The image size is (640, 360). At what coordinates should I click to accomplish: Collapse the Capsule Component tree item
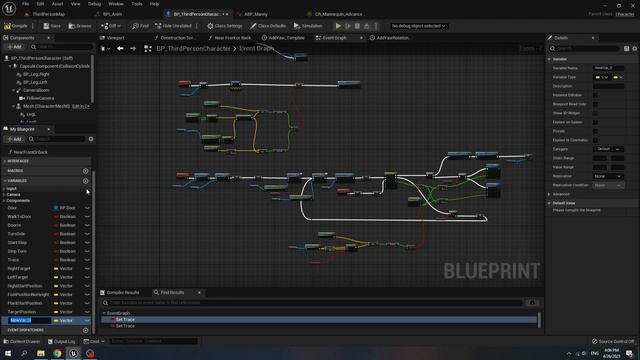(10, 66)
